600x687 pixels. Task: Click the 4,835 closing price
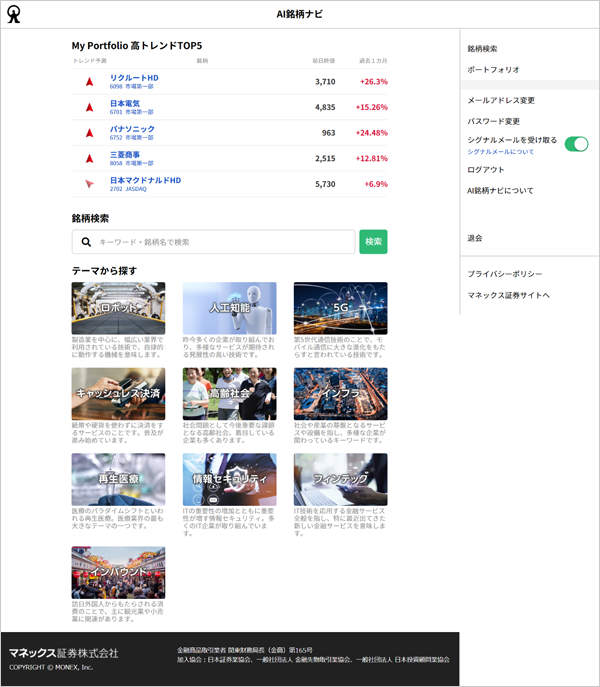pos(325,107)
